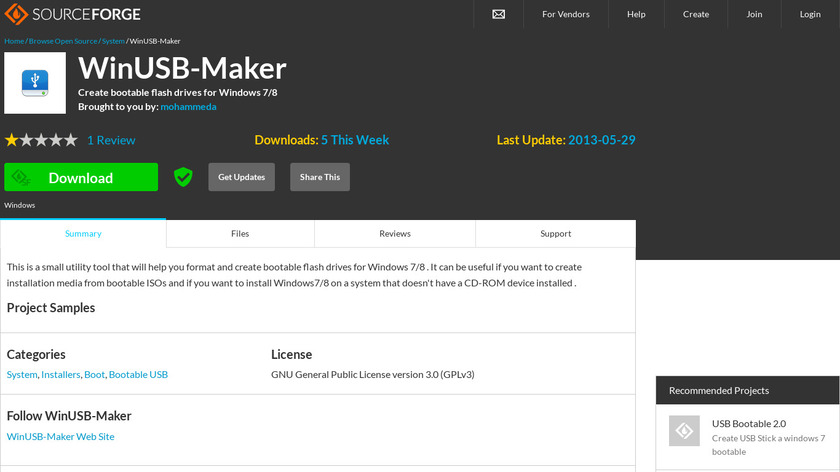
Task: Visit the WinUSB-Maker Web Site link
Action: pos(61,437)
